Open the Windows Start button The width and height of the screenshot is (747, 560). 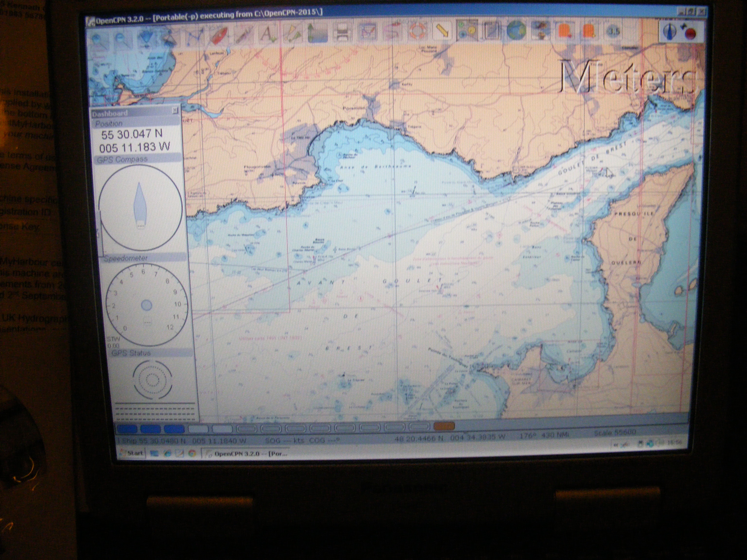coord(132,453)
